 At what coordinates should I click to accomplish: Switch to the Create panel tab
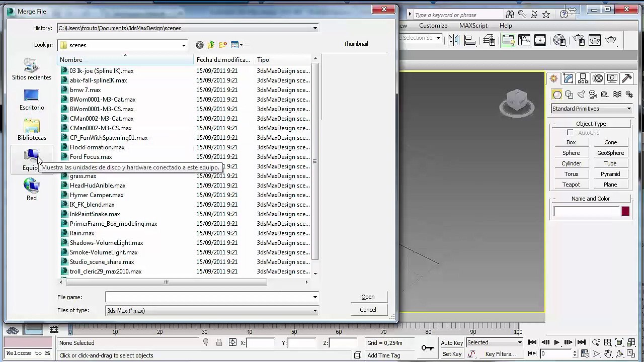click(x=553, y=78)
